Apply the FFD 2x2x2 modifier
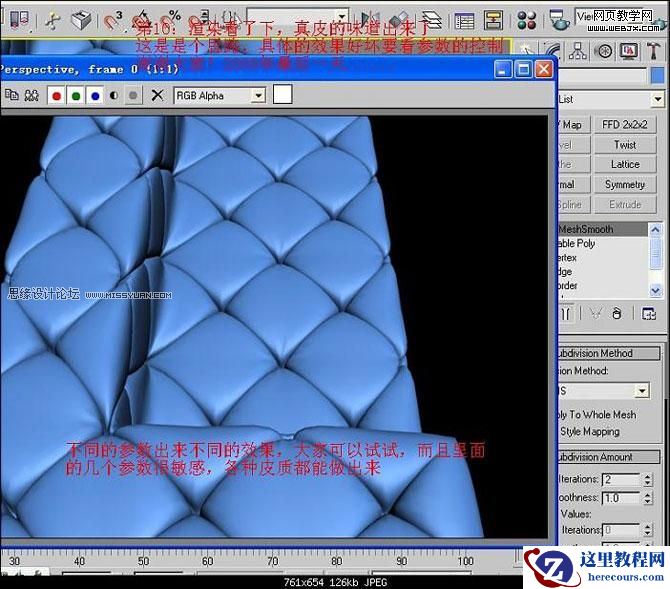The width and height of the screenshot is (670, 589). point(625,124)
